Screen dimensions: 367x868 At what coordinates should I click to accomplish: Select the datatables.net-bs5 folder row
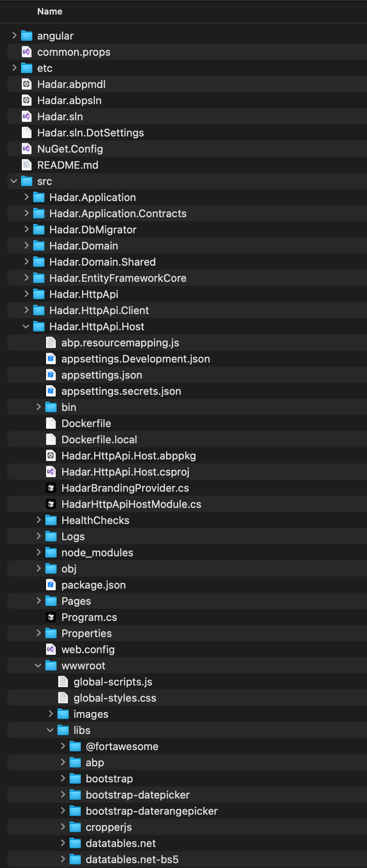click(x=187, y=859)
